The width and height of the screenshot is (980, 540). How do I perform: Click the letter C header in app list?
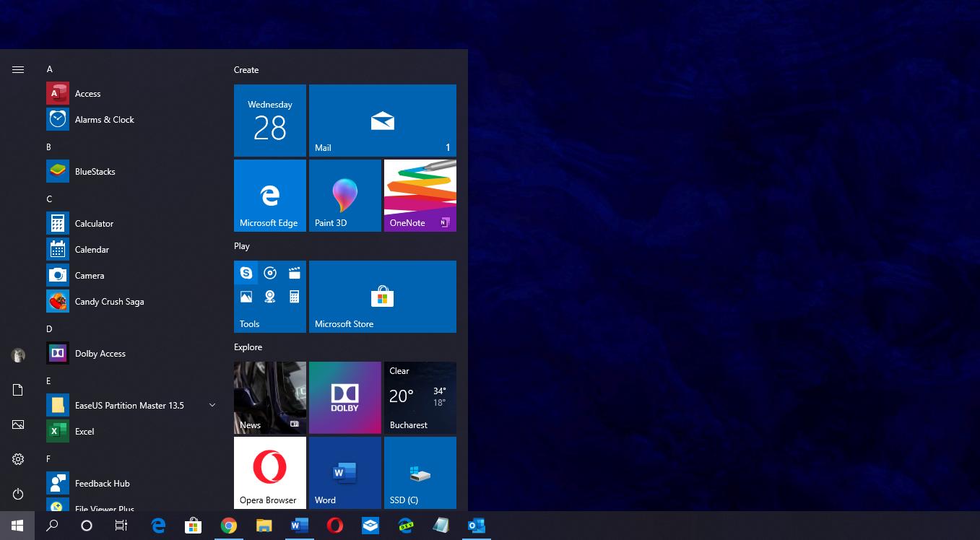tap(49, 199)
